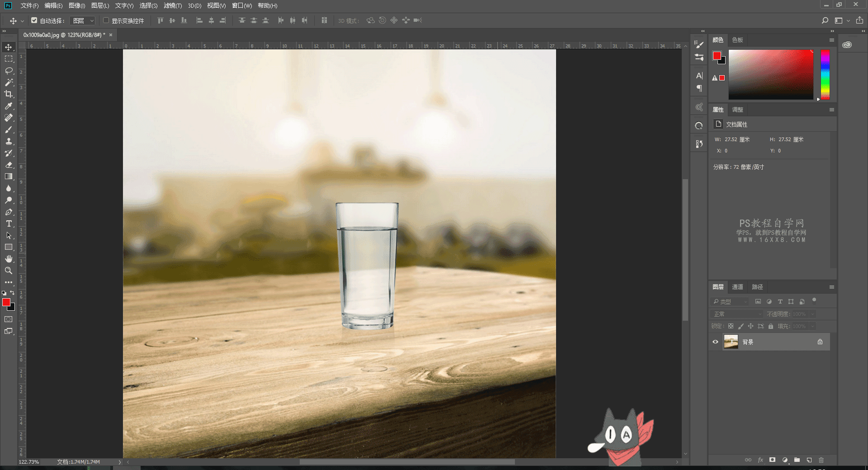Select the Hand tool
Screen dimensions: 868x470
(9, 259)
